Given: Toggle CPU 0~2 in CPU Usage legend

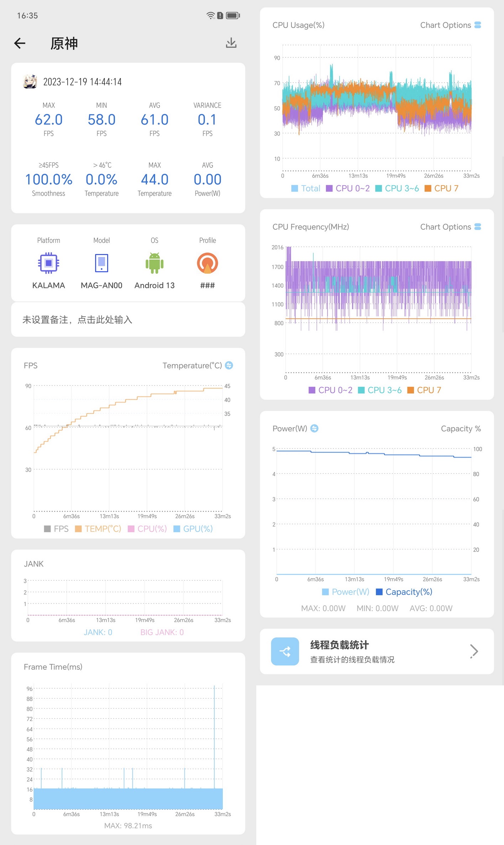Looking at the screenshot, I should pos(348,188).
